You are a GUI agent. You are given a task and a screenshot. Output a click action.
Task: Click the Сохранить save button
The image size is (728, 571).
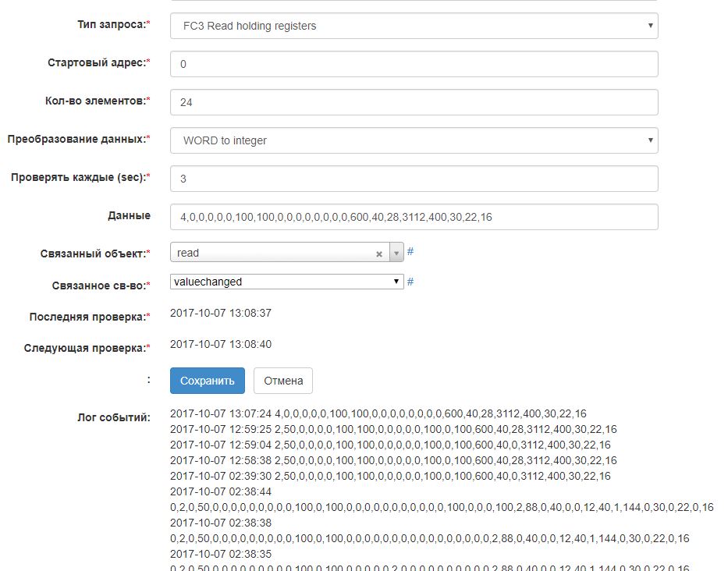(207, 381)
